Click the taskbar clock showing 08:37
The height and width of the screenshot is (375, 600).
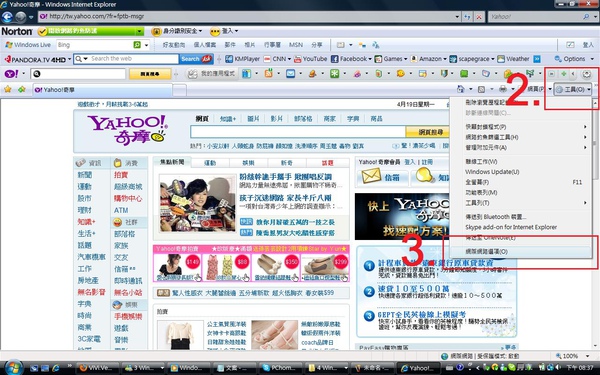coord(579,368)
